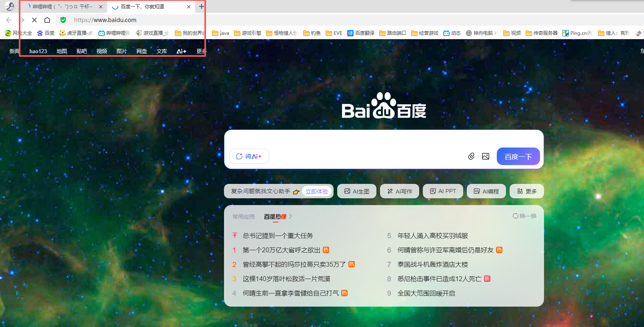Go back with the back arrow

coord(9,20)
